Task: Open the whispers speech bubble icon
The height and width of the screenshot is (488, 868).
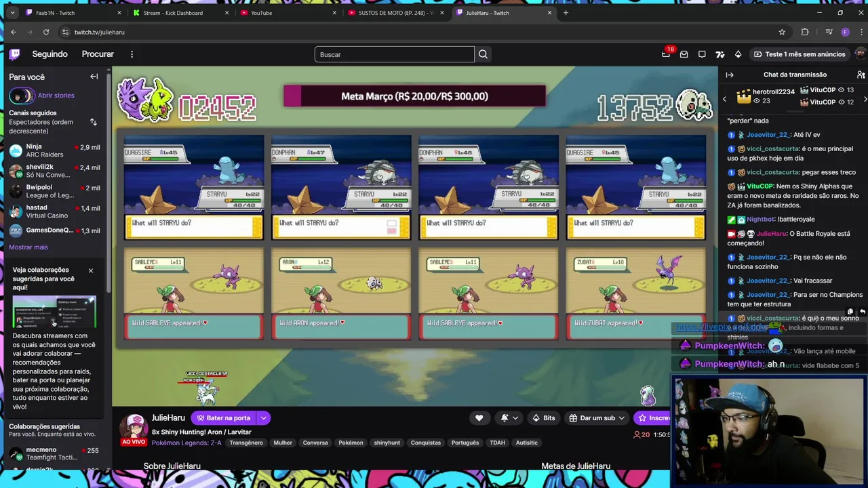Action: point(702,54)
